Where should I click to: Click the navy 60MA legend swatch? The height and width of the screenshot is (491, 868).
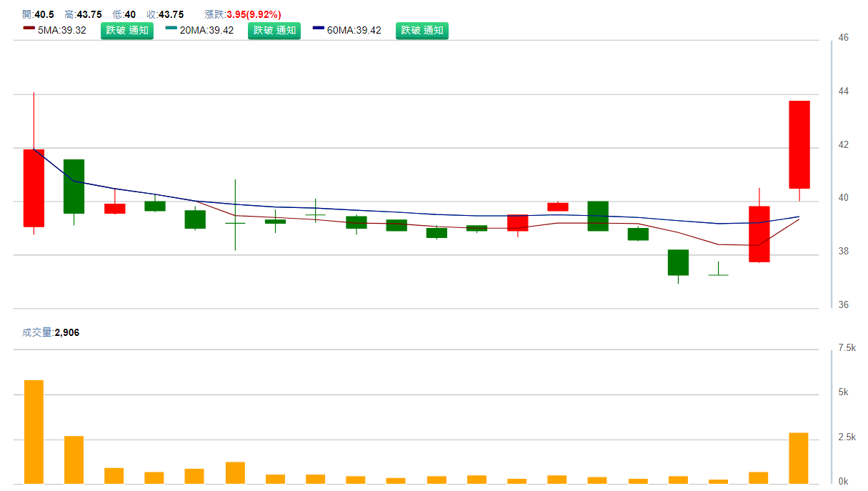coord(319,28)
